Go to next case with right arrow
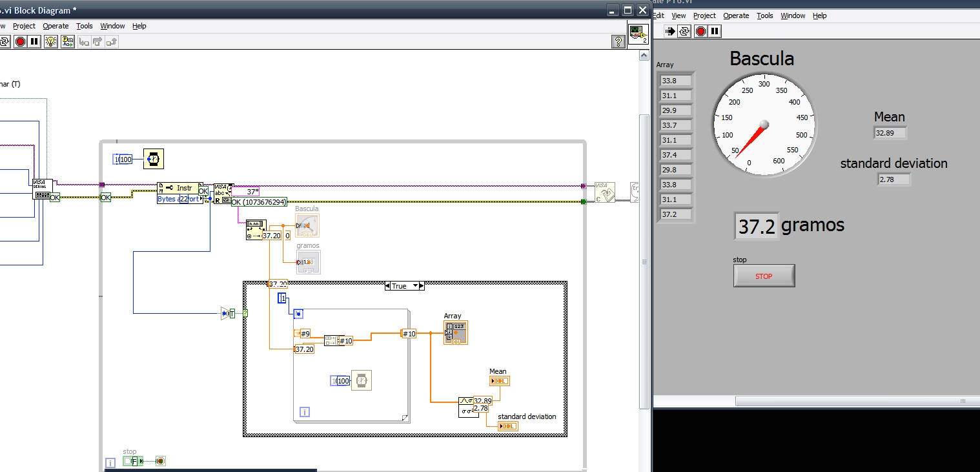The image size is (980, 472). [422, 286]
